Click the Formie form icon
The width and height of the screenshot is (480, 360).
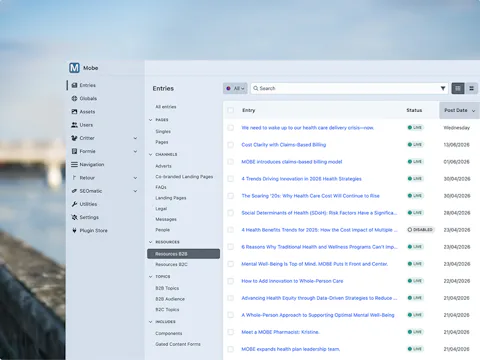click(x=74, y=151)
